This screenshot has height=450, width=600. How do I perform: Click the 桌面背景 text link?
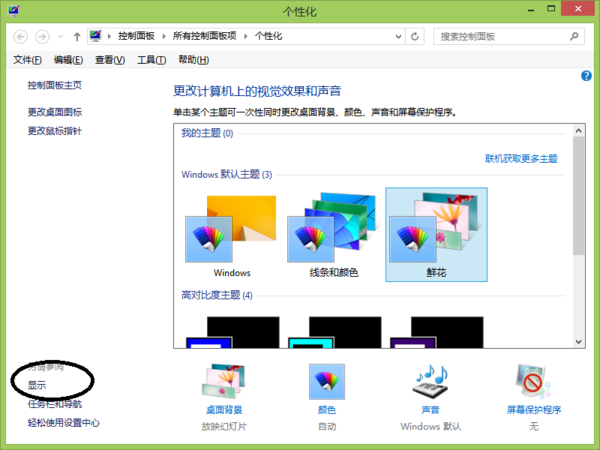point(224,410)
